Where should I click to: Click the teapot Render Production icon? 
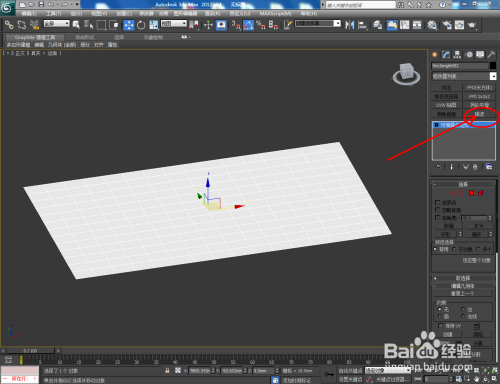point(472,25)
